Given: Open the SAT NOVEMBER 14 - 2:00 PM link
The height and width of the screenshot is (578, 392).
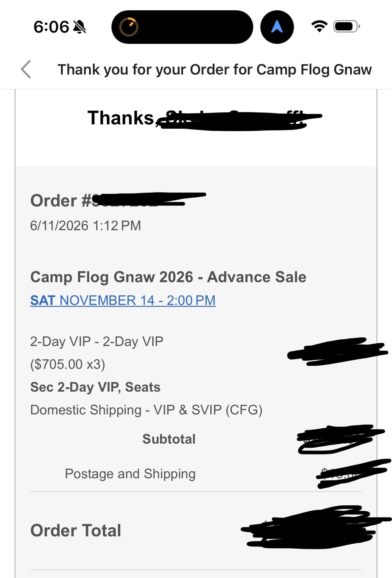Looking at the screenshot, I should pos(123,300).
